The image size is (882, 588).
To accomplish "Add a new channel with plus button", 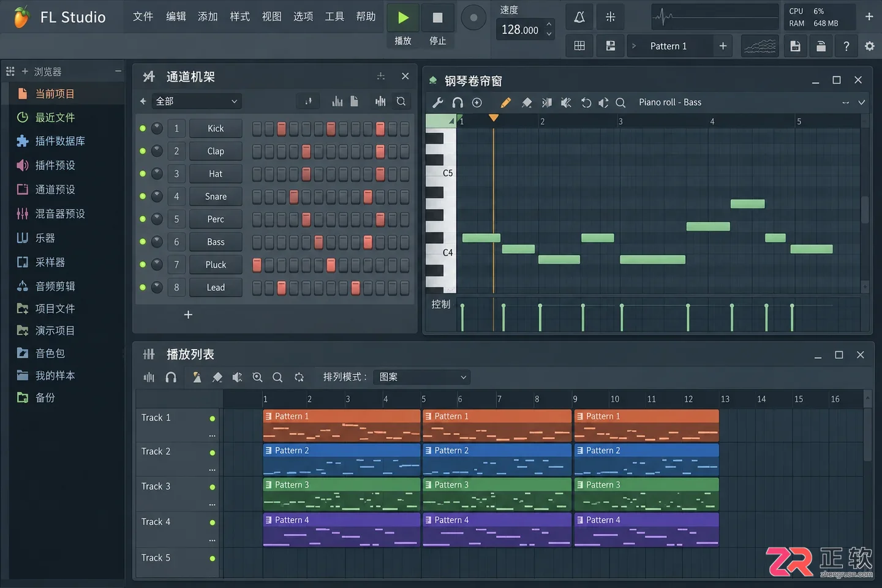I will (x=188, y=314).
